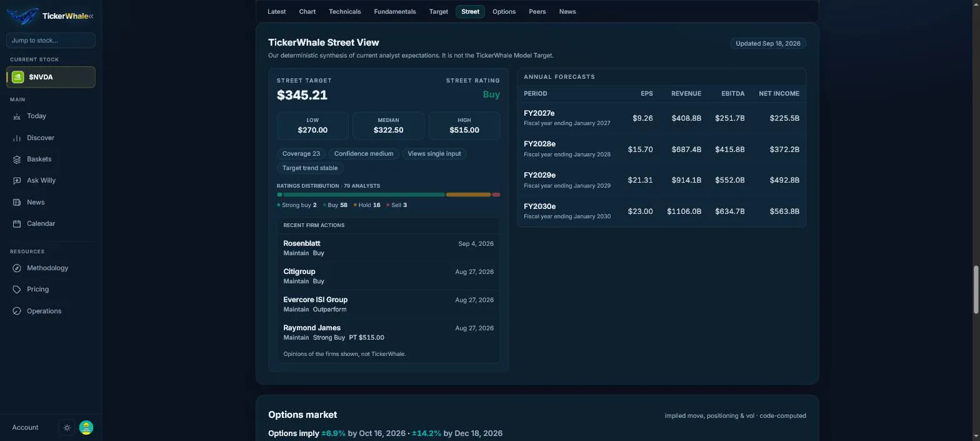
Task: Toggle the light/dark theme sun icon
Action: pyautogui.click(x=67, y=428)
